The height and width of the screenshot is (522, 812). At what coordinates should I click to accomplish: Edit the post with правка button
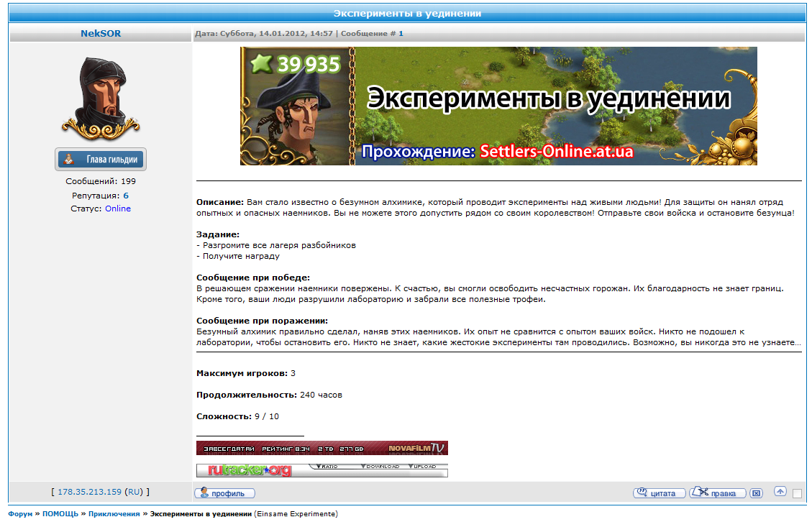[718, 493]
